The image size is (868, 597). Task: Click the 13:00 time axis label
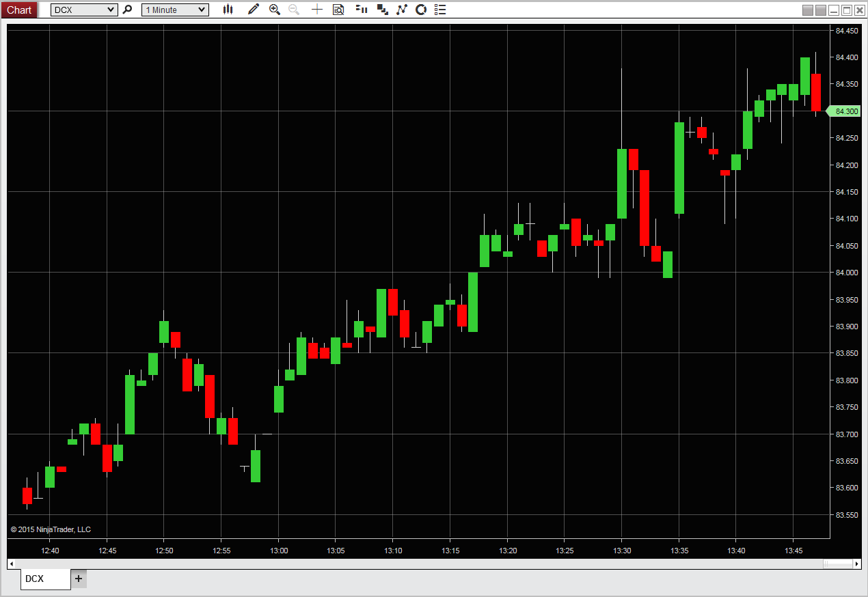[279, 550]
